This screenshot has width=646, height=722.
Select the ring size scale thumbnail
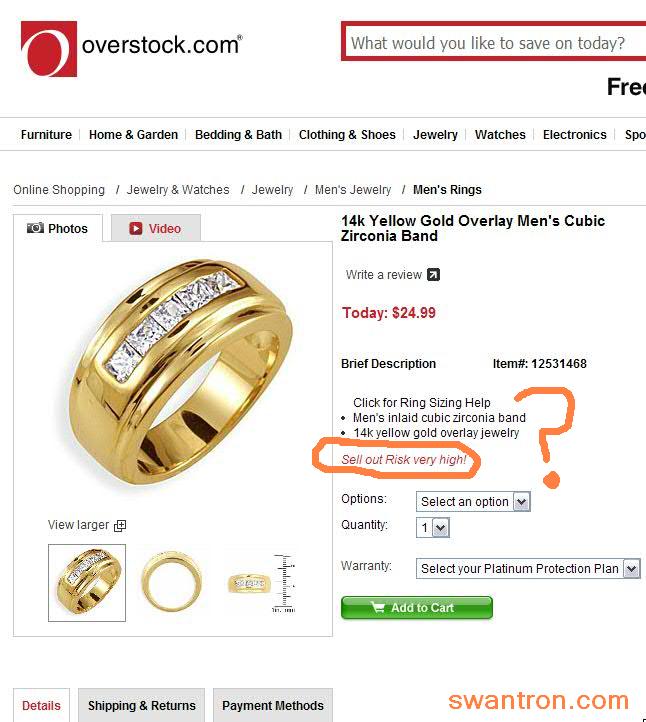(262, 583)
